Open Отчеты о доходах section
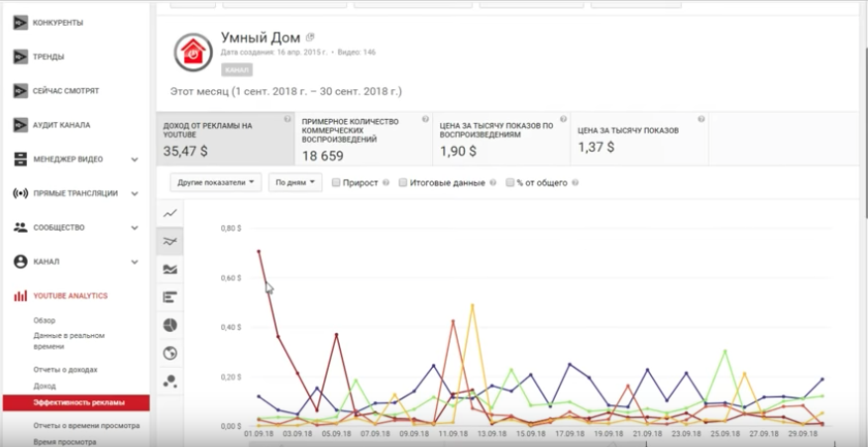868x447 pixels. [65, 370]
